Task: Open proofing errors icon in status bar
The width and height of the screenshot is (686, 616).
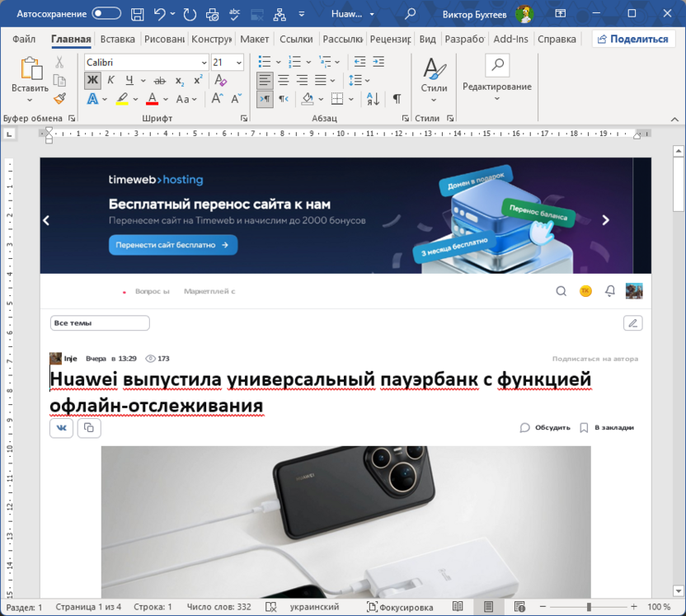Action: pos(271,607)
